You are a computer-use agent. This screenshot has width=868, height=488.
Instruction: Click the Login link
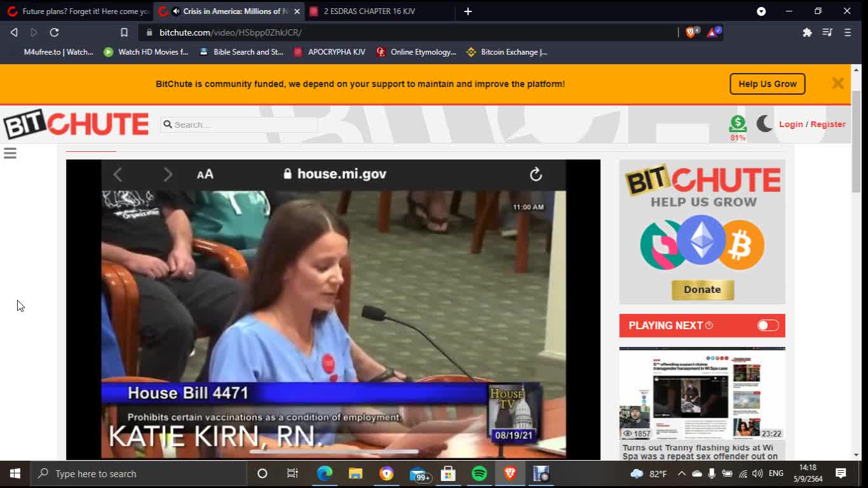pyautogui.click(x=791, y=125)
